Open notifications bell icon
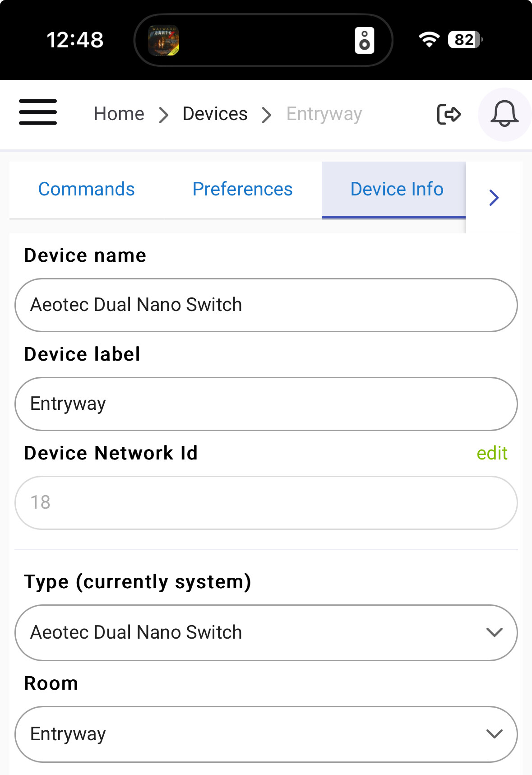 coord(504,114)
